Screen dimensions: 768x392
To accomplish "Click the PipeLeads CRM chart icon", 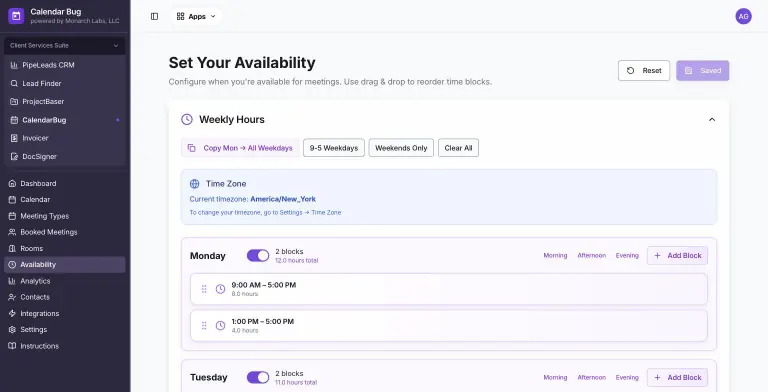I will (14, 65).
